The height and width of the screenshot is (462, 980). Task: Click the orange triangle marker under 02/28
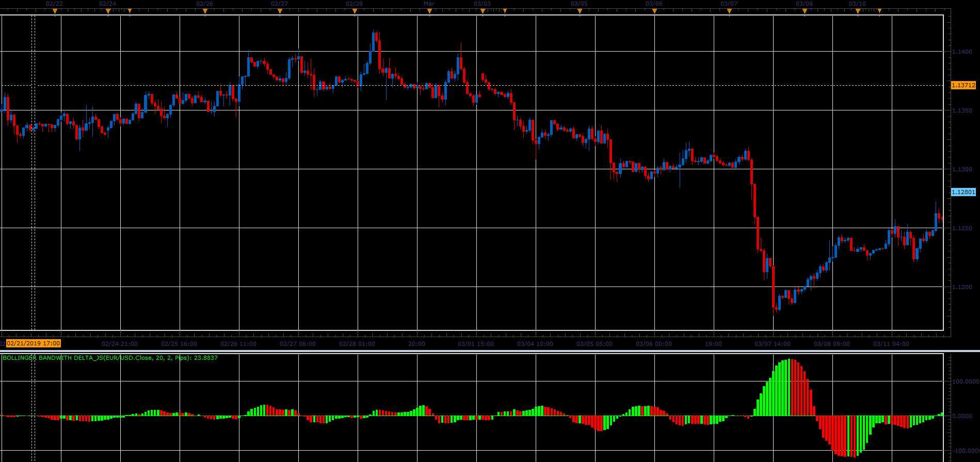[355, 11]
